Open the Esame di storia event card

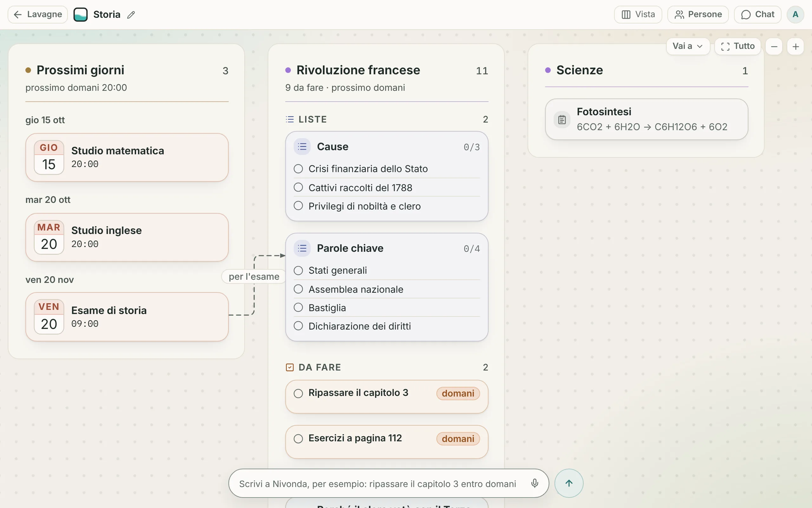[127, 317]
